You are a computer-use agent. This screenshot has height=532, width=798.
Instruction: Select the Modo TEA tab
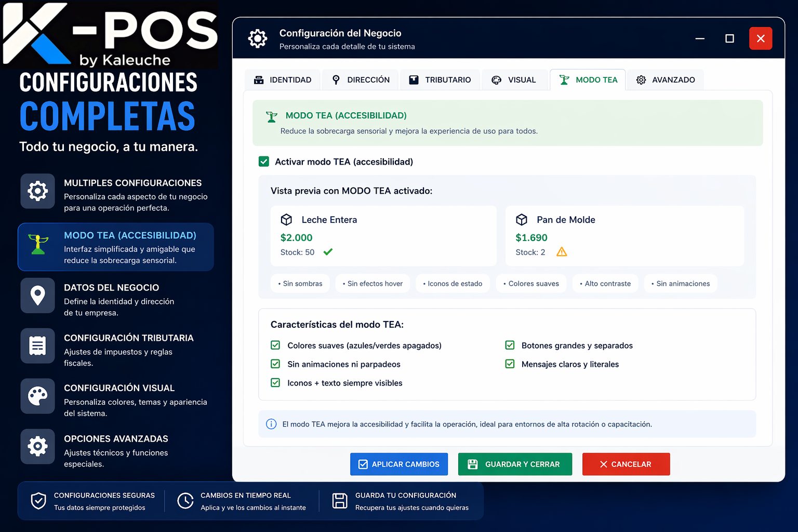[x=588, y=80]
